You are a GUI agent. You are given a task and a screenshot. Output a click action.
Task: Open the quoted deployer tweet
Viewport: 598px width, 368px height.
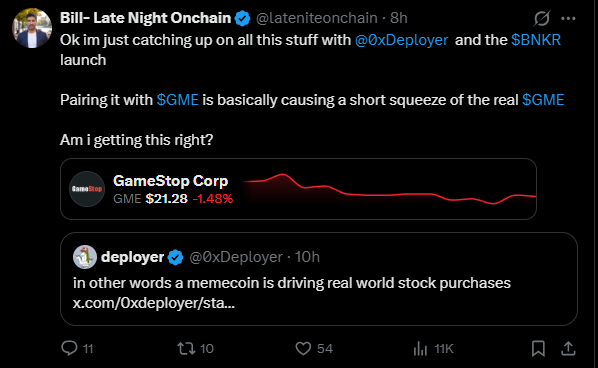point(319,279)
